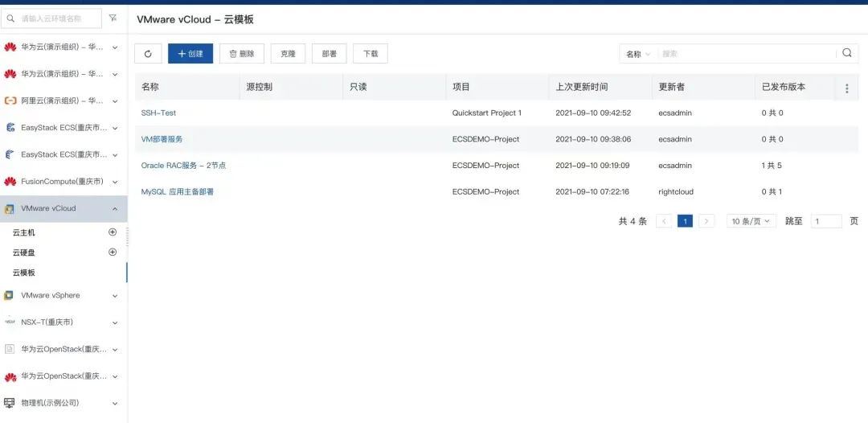Image resolution: width=868 pixels, height=423 pixels.
Task: Click timestamp 2021-09-10 09:42:52
Action: click(x=593, y=113)
